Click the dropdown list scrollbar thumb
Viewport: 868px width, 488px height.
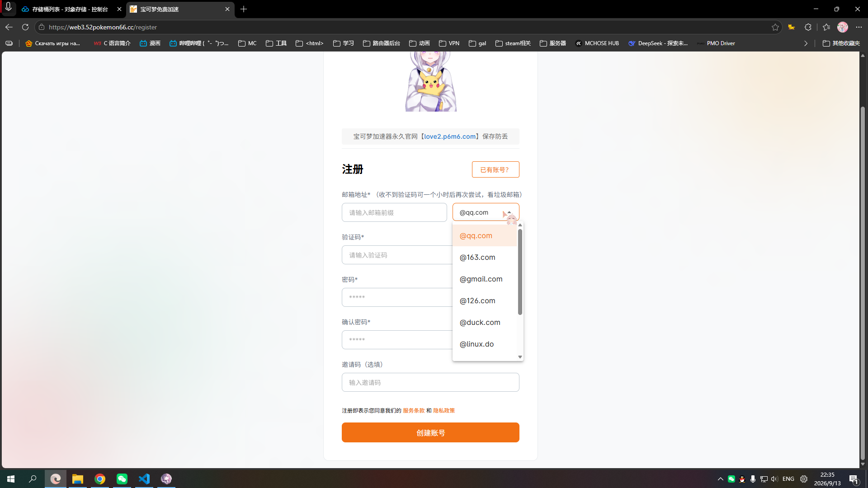[520, 272]
